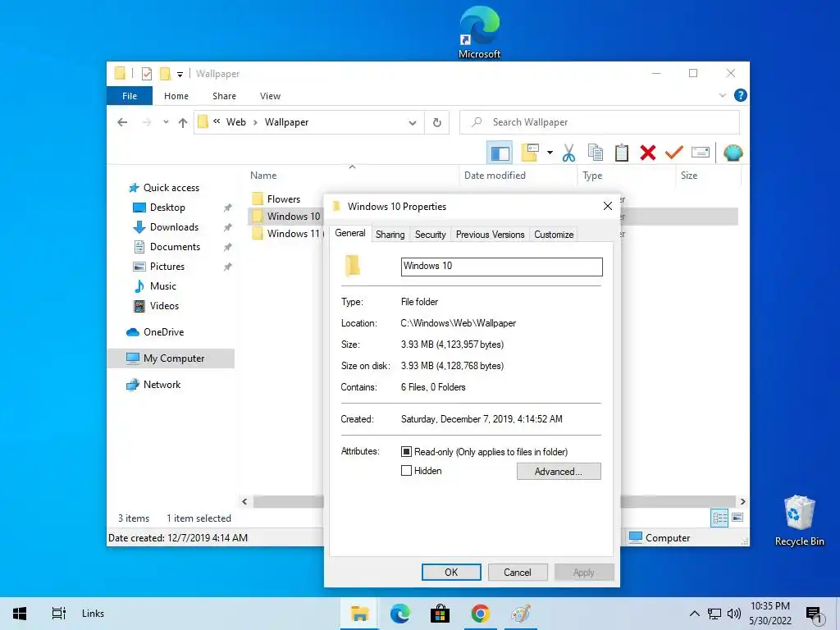Open the recent locations dropdown arrow

point(166,122)
